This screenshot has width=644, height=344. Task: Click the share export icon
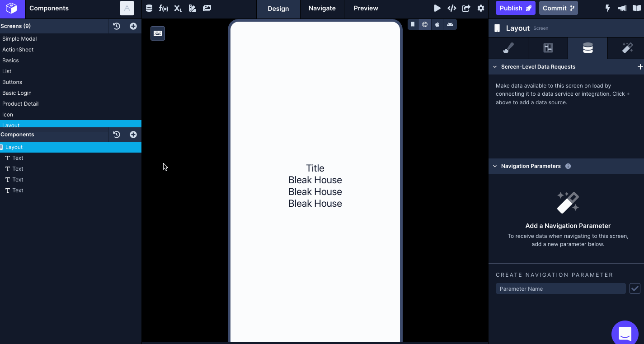coord(466,8)
